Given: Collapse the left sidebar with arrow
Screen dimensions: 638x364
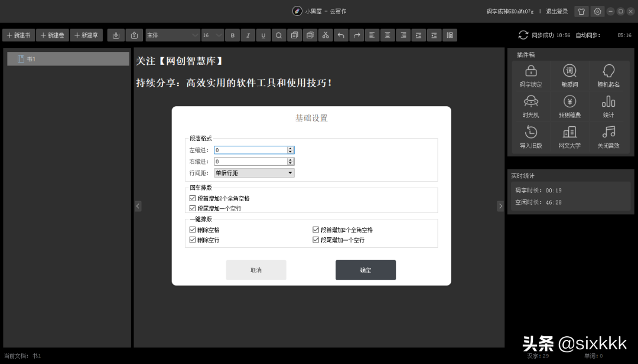Looking at the screenshot, I should pos(138,206).
